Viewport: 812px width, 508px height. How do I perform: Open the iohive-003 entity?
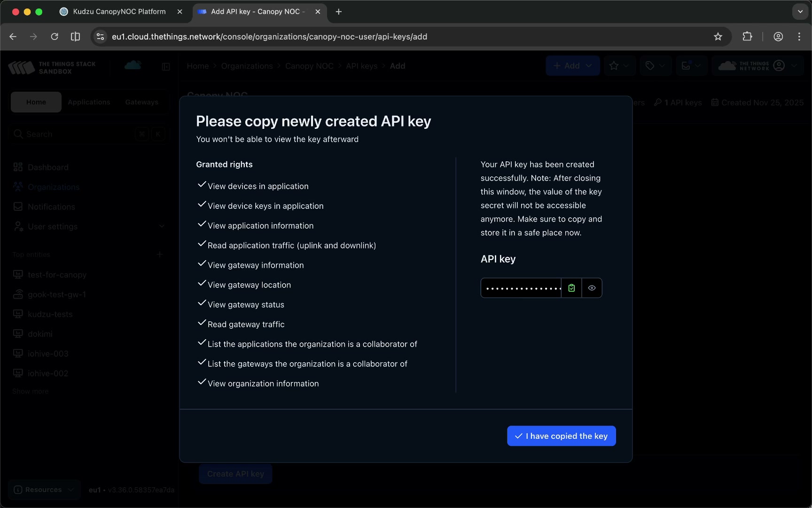point(48,354)
